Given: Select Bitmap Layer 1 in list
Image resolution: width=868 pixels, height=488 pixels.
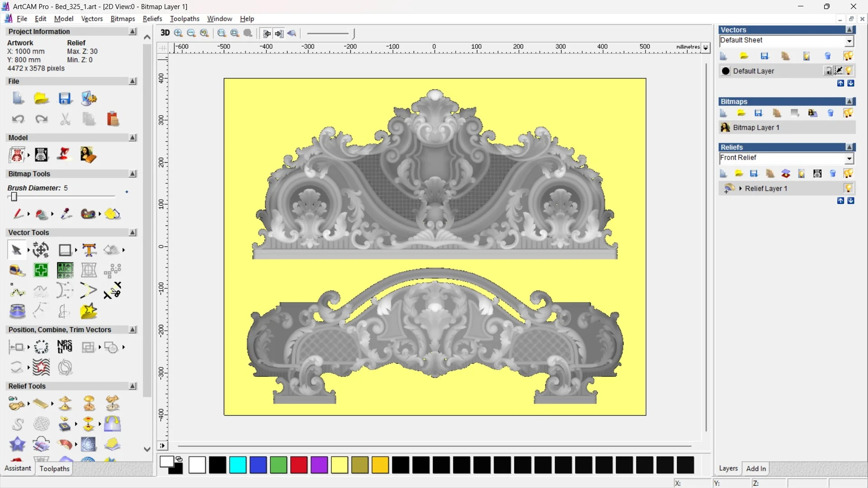Looking at the screenshot, I should pyautogui.click(x=756, y=127).
